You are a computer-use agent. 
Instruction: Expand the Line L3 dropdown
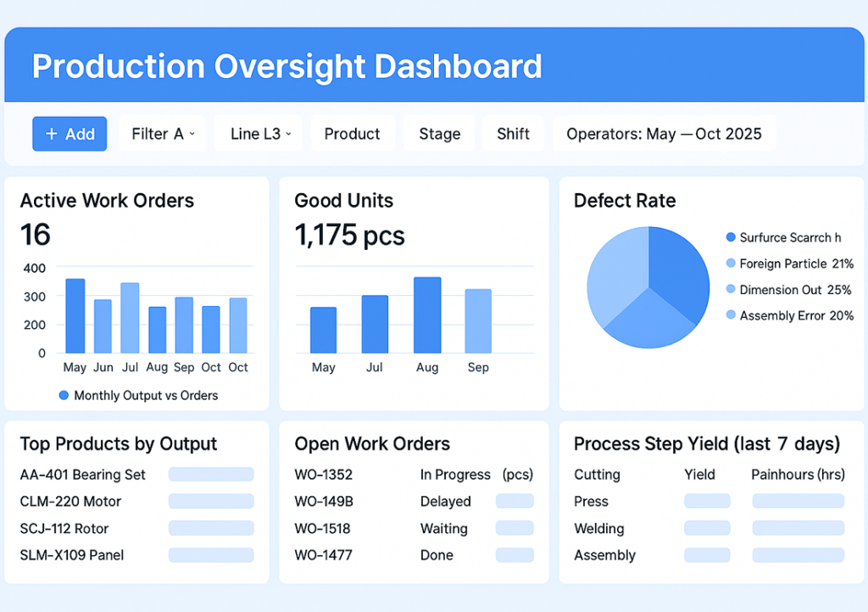[260, 134]
